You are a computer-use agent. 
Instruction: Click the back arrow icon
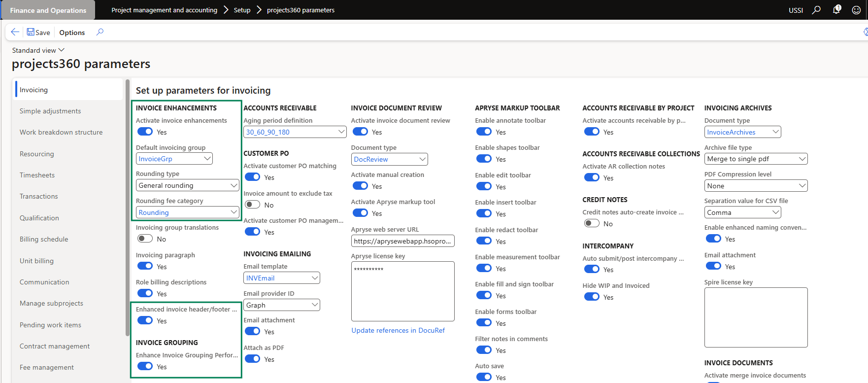pos(15,32)
